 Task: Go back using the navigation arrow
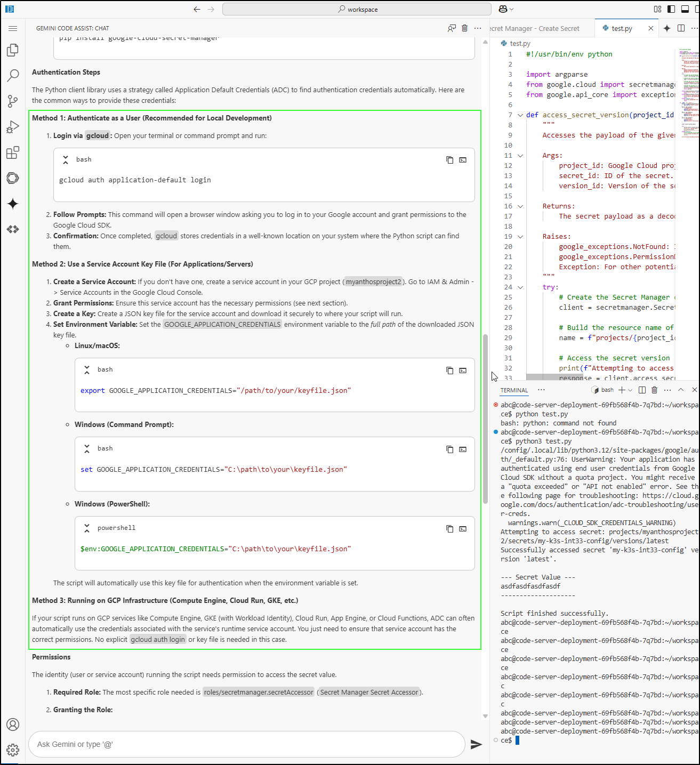(197, 9)
